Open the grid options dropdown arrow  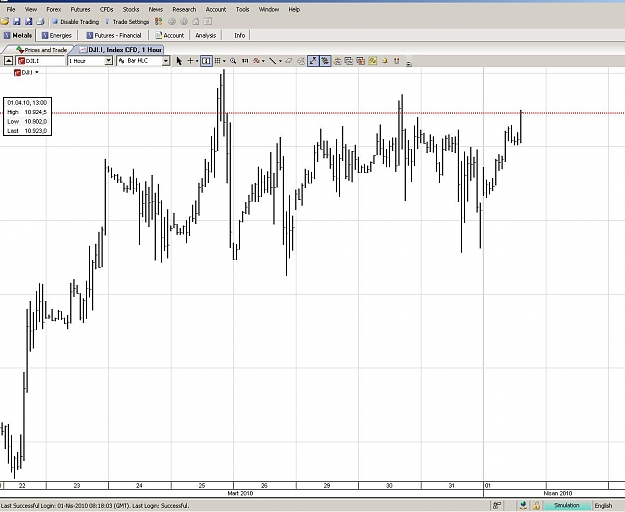click(x=224, y=61)
